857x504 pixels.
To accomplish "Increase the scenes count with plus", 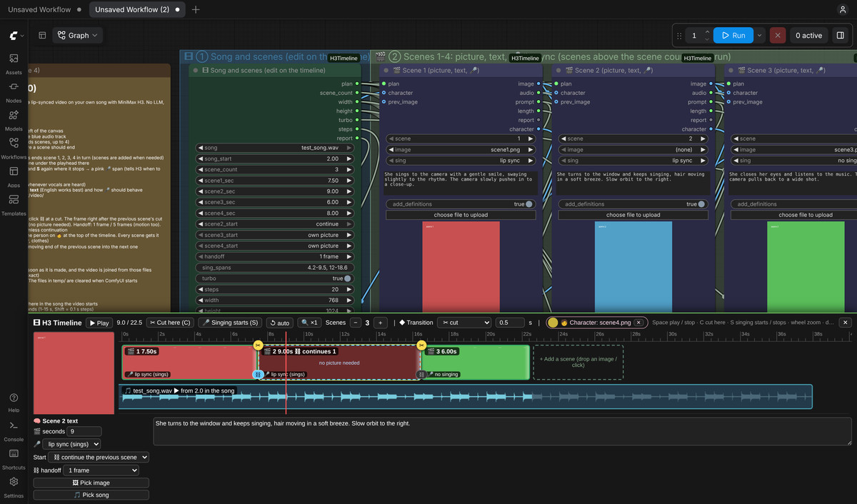I will 381,323.
